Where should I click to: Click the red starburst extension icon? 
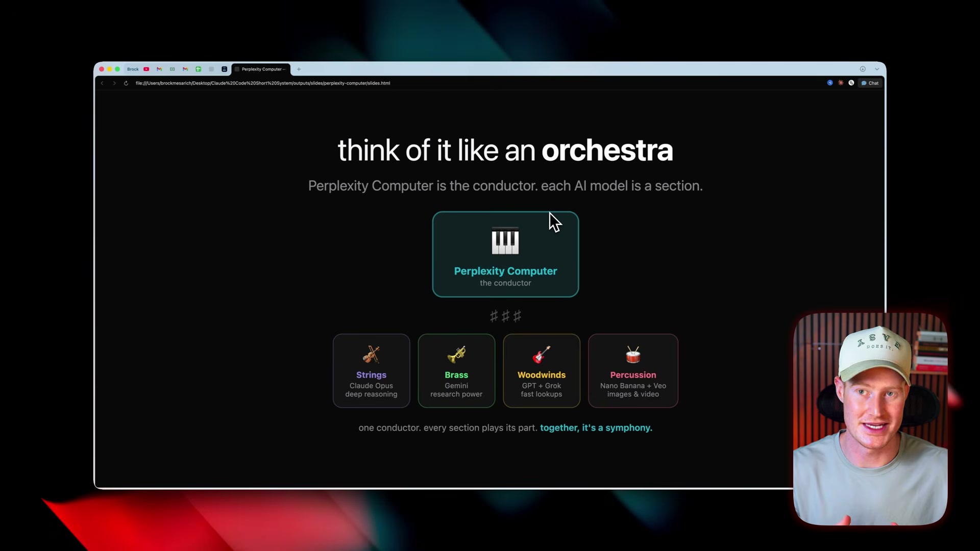point(841,83)
